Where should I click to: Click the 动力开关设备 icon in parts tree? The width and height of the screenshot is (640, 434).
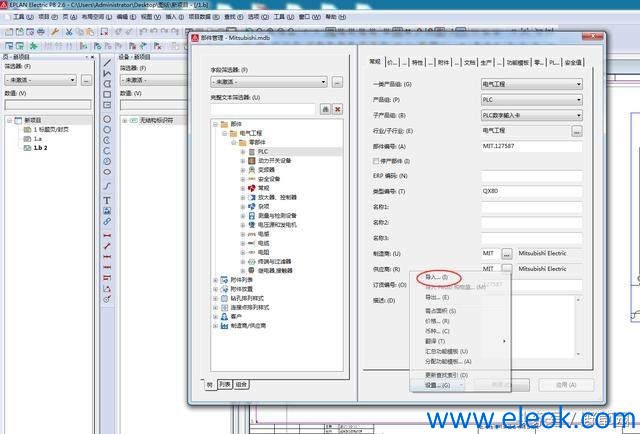pyautogui.click(x=252, y=160)
